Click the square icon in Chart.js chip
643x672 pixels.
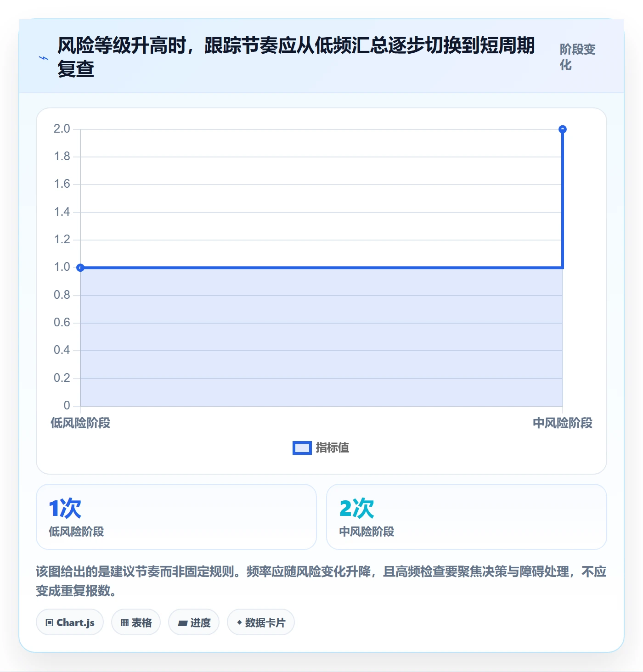pyautogui.click(x=50, y=623)
